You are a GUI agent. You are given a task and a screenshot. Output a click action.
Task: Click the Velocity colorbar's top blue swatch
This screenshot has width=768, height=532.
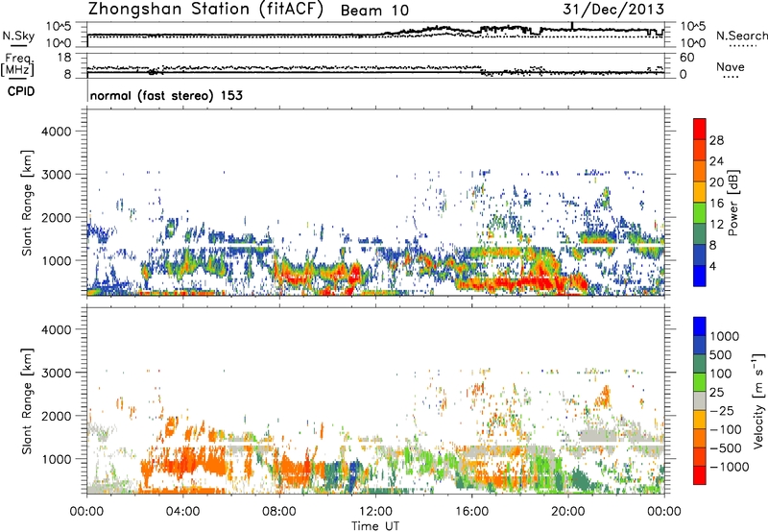[x=699, y=326]
